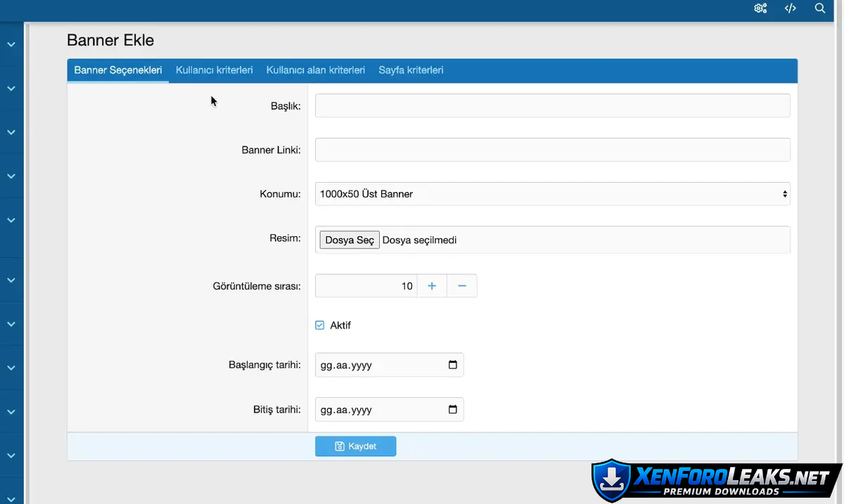Open the Konumu dropdown list
Screen dimensions: 844x504
pos(552,194)
